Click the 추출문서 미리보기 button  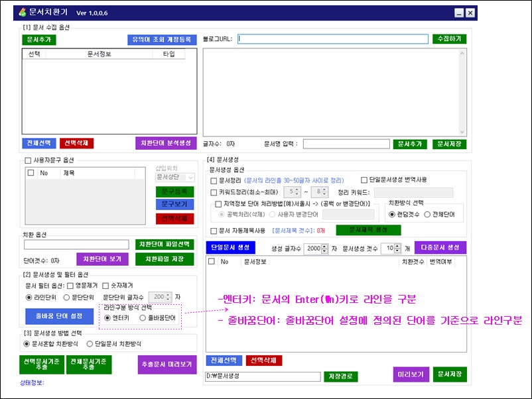tap(168, 365)
